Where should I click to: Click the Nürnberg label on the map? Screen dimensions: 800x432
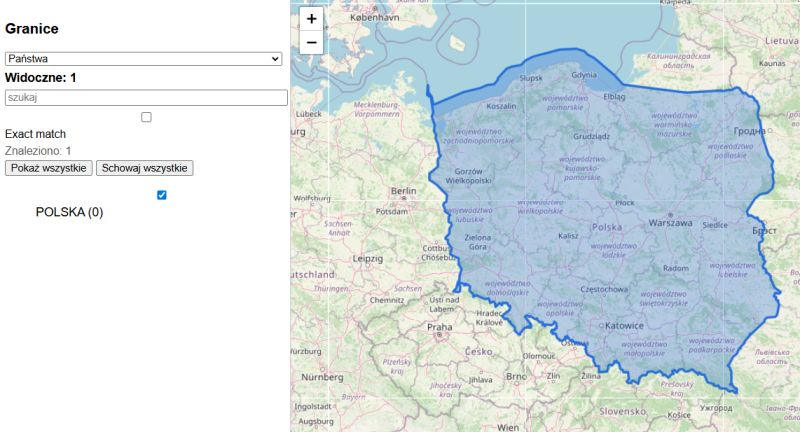click(322, 377)
